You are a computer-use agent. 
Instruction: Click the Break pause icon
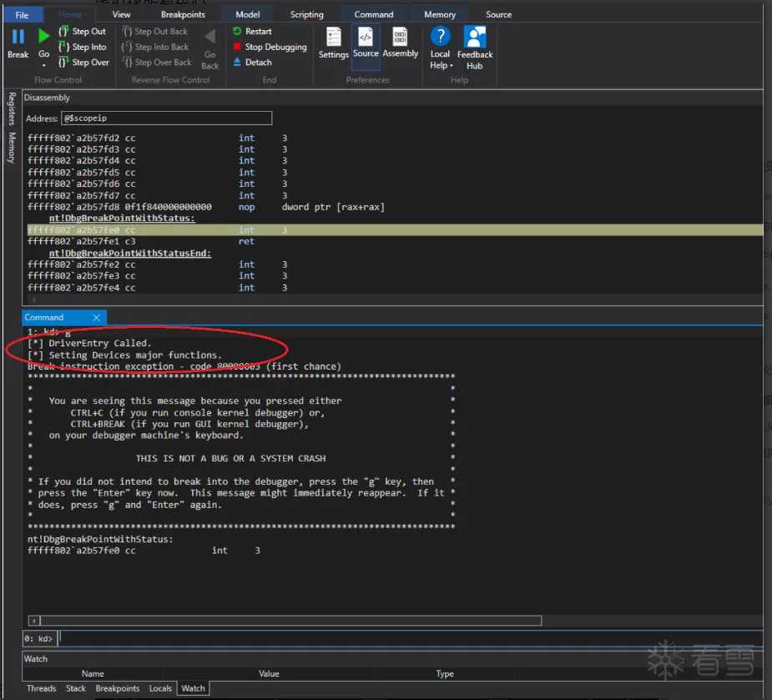click(18, 37)
